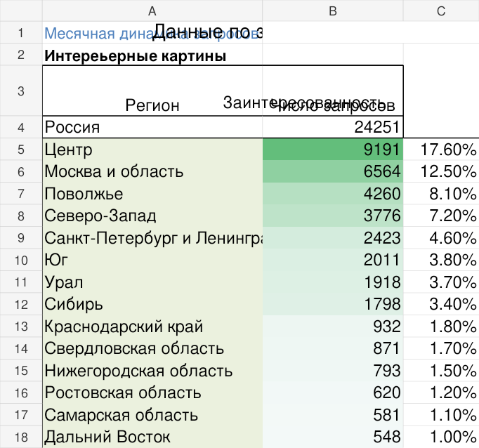This screenshot has height=448, width=479.
Task: Select column A header
Action: [x=152, y=11]
